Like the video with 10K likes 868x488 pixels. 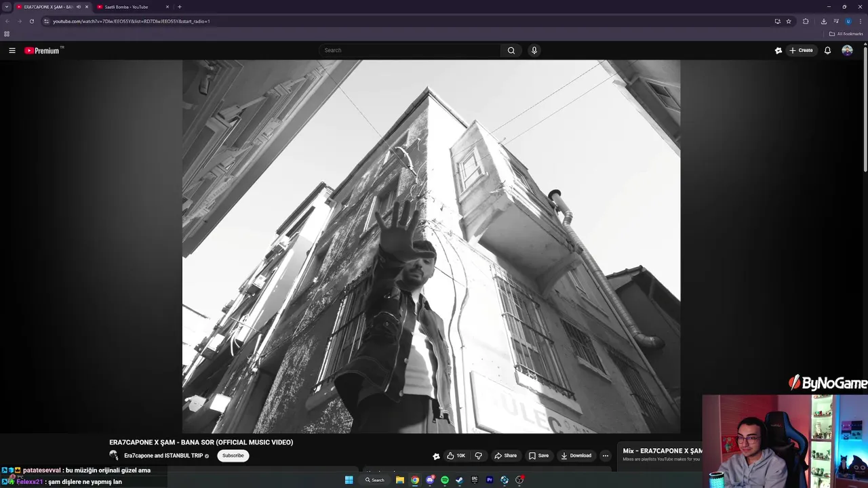click(x=456, y=455)
